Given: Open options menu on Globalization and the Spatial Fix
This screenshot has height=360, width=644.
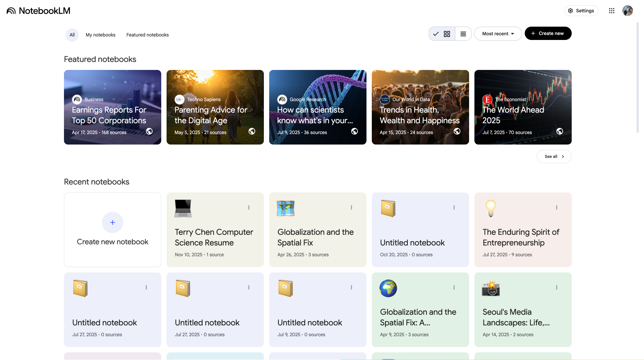Looking at the screenshot, I should pos(351,207).
